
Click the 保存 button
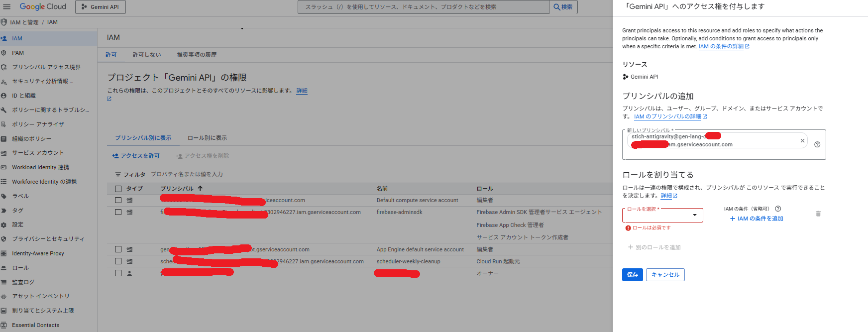tap(632, 275)
